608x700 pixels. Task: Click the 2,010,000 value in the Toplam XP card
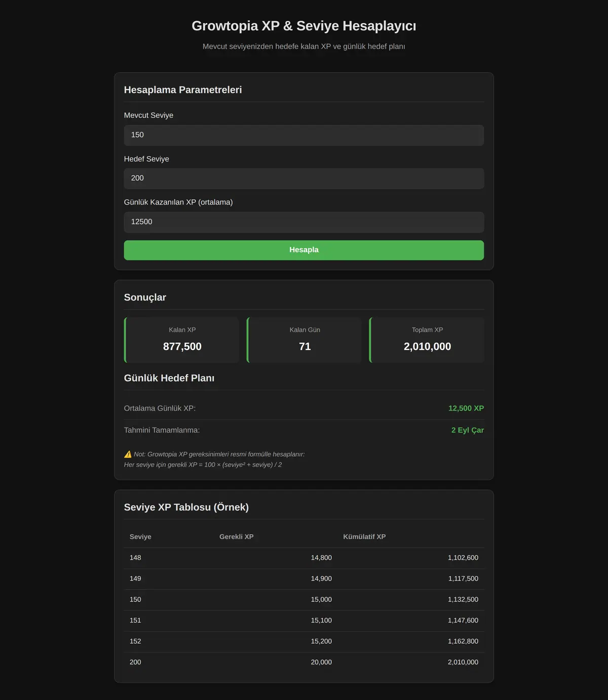click(427, 346)
